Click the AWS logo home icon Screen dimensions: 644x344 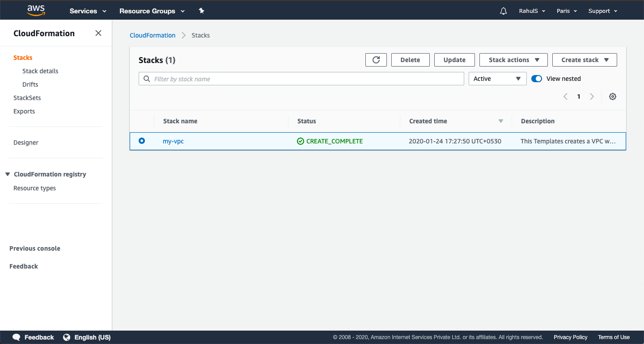36,11
